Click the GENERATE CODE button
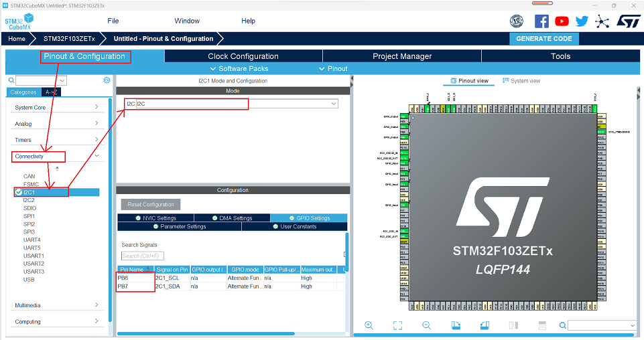This screenshot has height=340, width=644. 543,39
